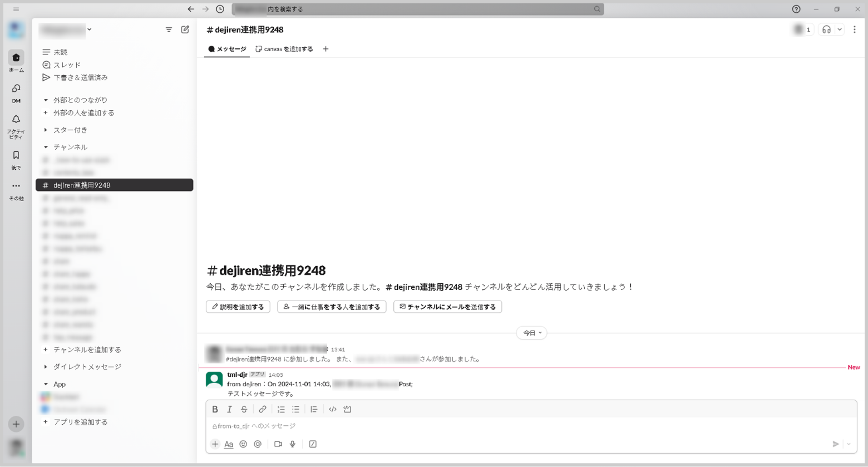Expand the スター付き section
868x467 pixels.
click(x=46, y=130)
